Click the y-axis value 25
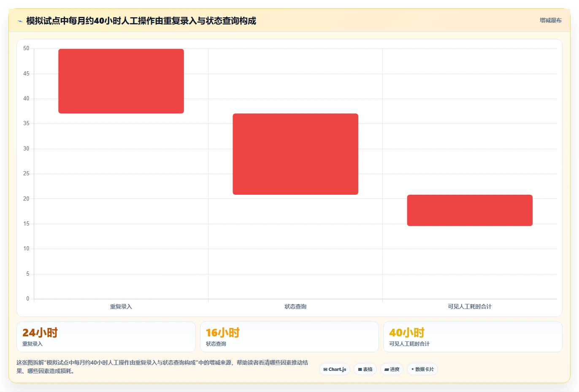The width and height of the screenshot is (579, 392). tap(26, 174)
